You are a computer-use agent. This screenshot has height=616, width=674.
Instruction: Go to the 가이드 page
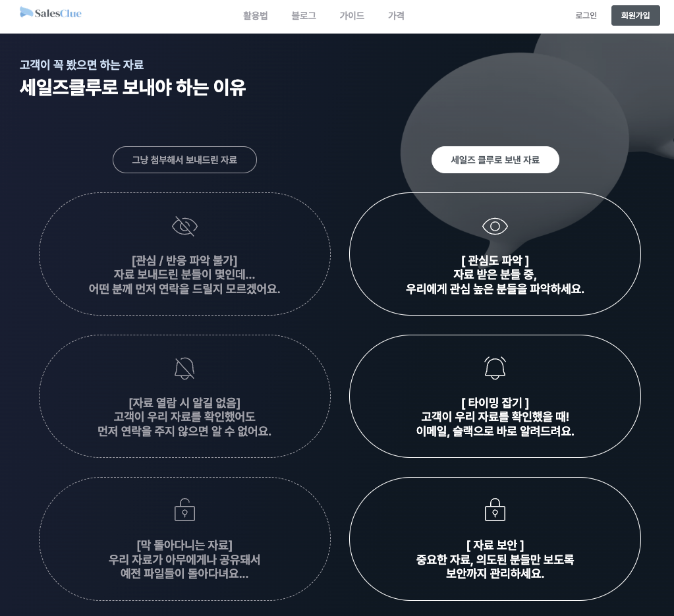pyautogui.click(x=352, y=16)
